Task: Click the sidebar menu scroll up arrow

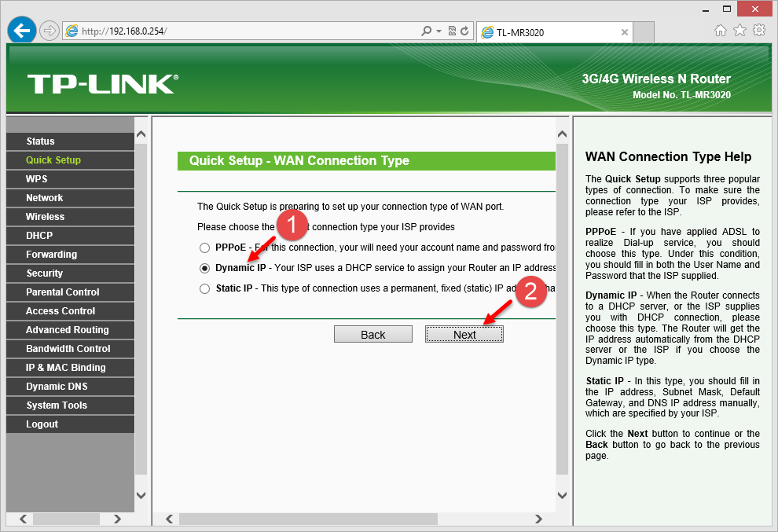Action: (x=141, y=134)
